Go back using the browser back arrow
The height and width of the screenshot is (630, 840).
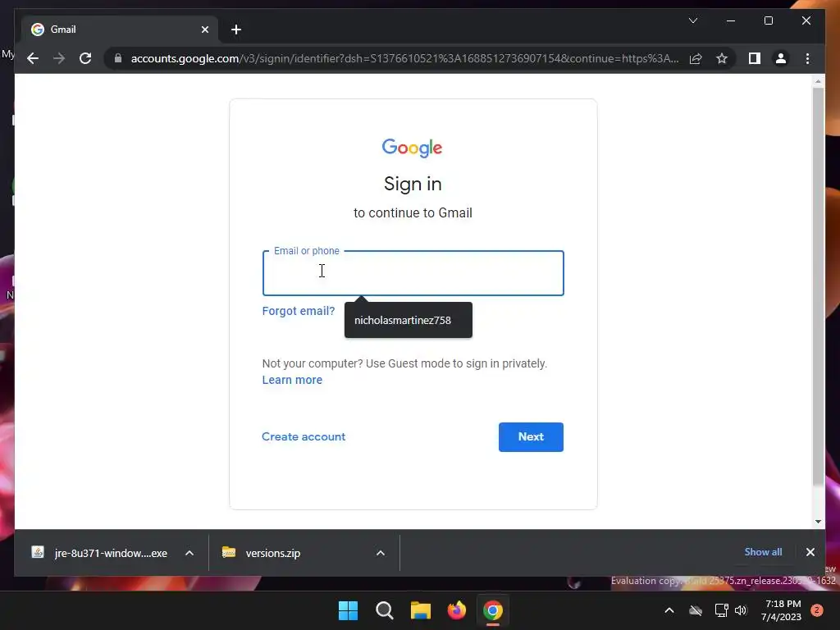coord(33,58)
